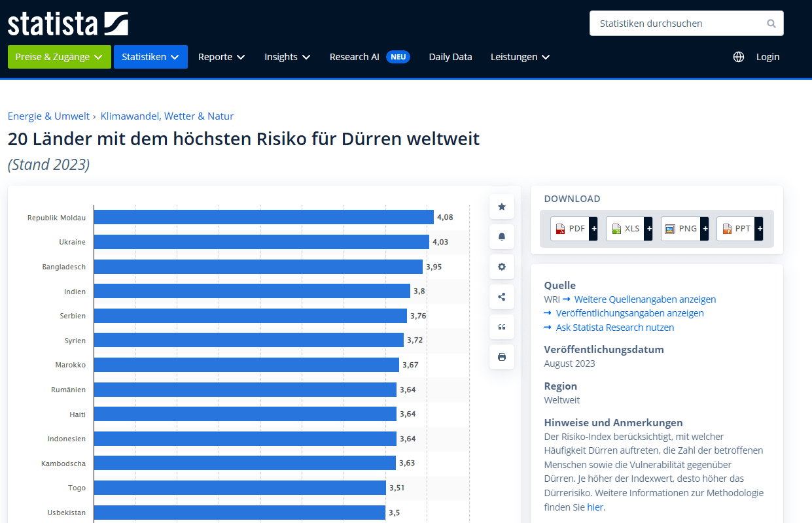Click the bell notification icon

[502, 237]
